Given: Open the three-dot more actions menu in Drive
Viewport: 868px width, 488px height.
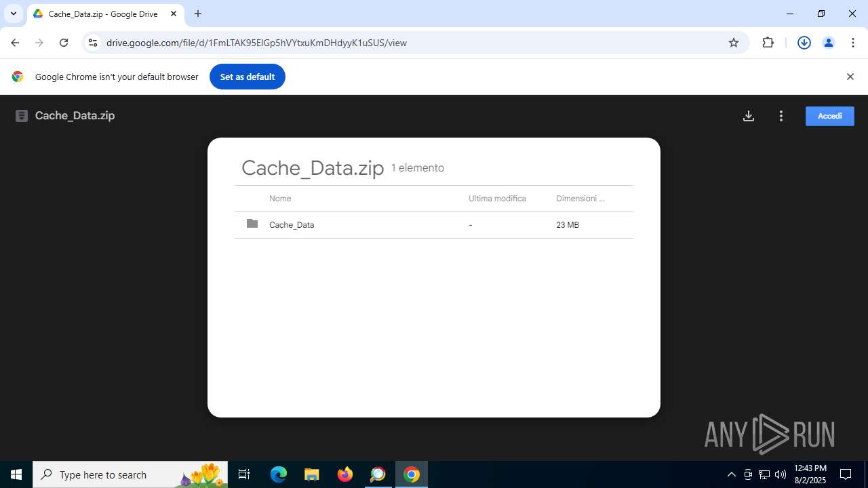Looking at the screenshot, I should point(781,116).
